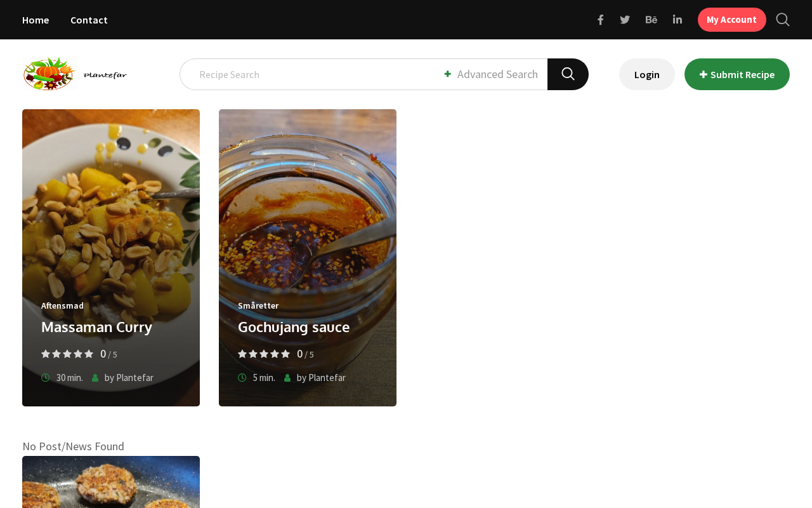
Task: Expand the Advanced Search options
Action: pos(491,74)
